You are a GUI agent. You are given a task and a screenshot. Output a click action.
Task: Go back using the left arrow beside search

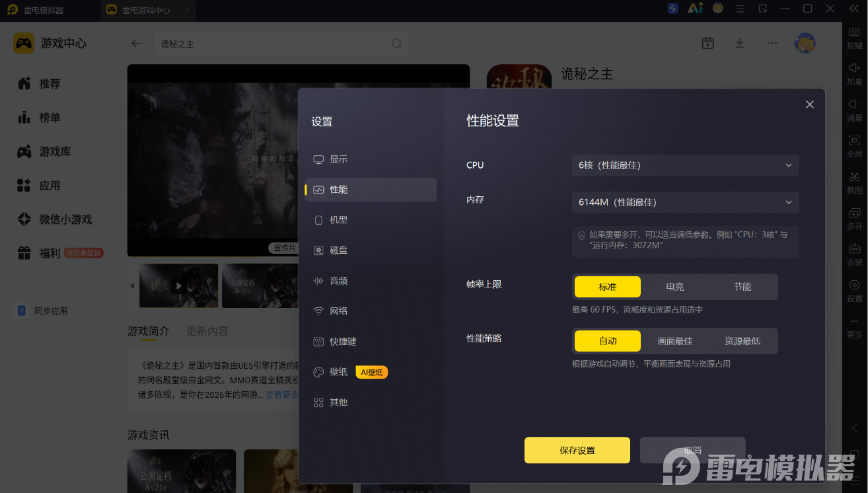coord(137,44)
